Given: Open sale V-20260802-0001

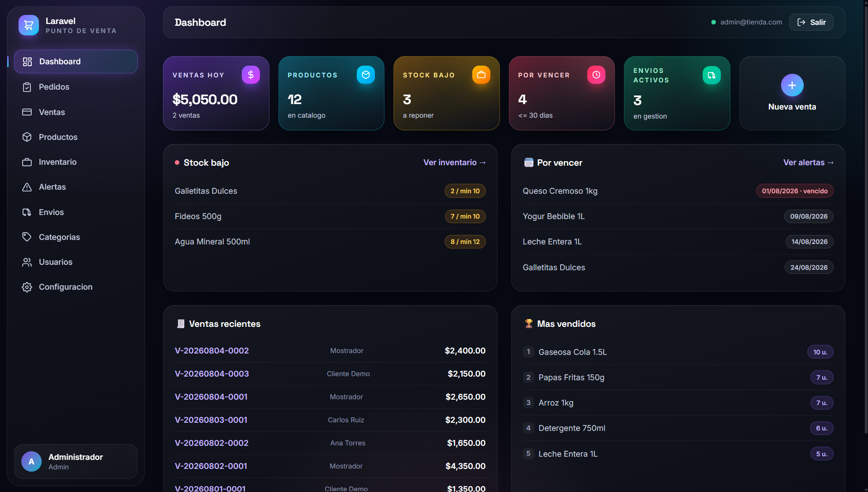Looking at the screenshot, I should pos(211,466).
